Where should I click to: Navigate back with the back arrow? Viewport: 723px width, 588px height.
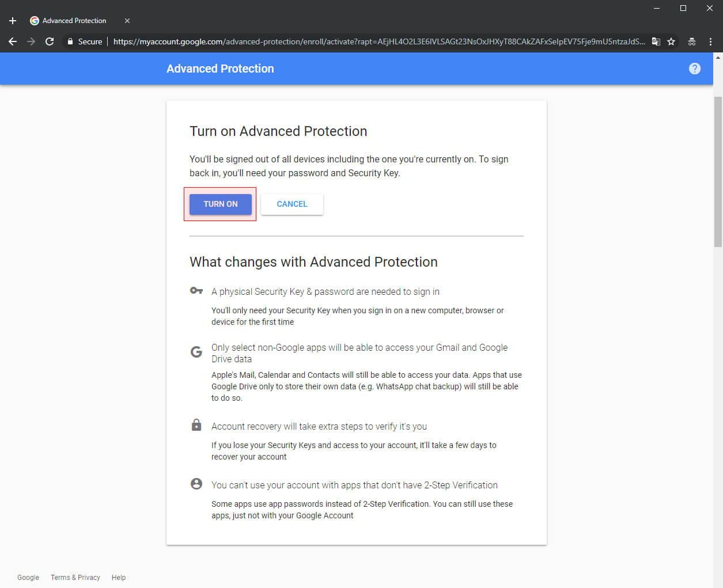(12, 41)
